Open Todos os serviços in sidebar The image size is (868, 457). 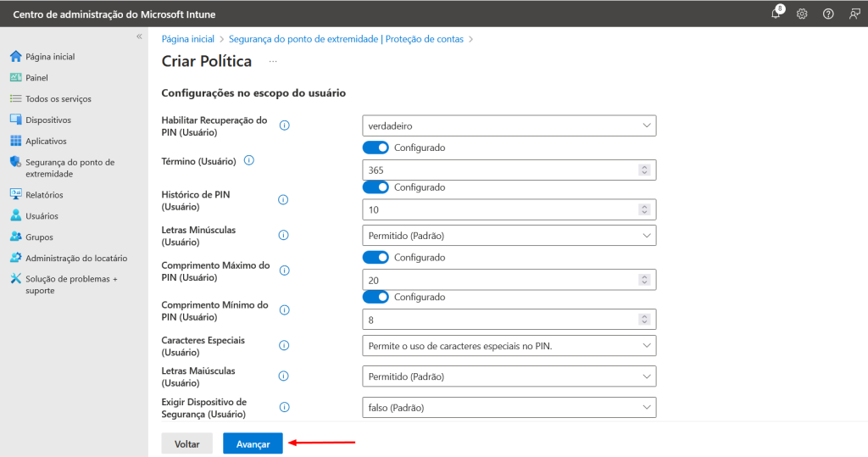tap(58, 98)
